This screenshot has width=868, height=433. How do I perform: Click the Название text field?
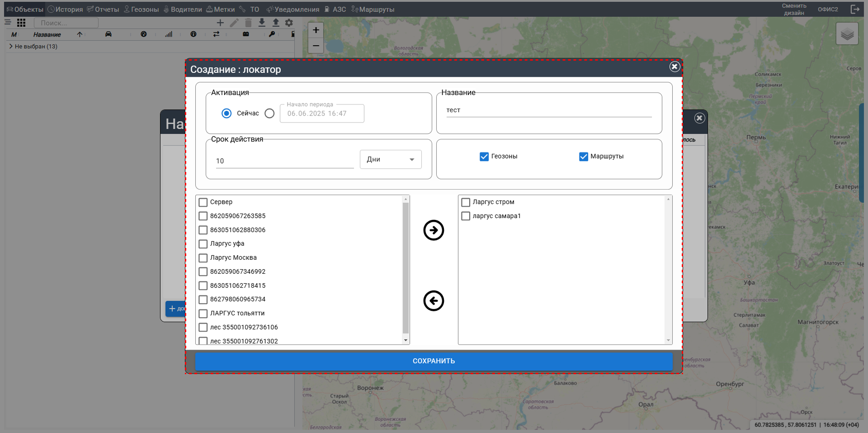click(x=548, y=110)
